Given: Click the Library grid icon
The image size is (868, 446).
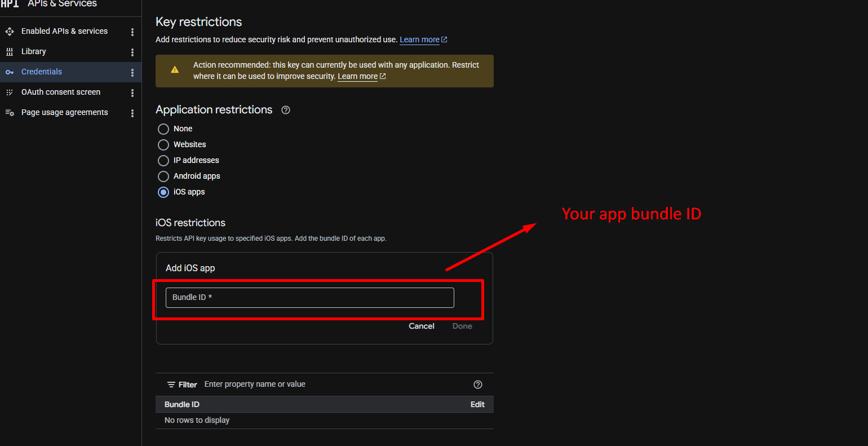Looking at the screenshot, I should point(10,52).
